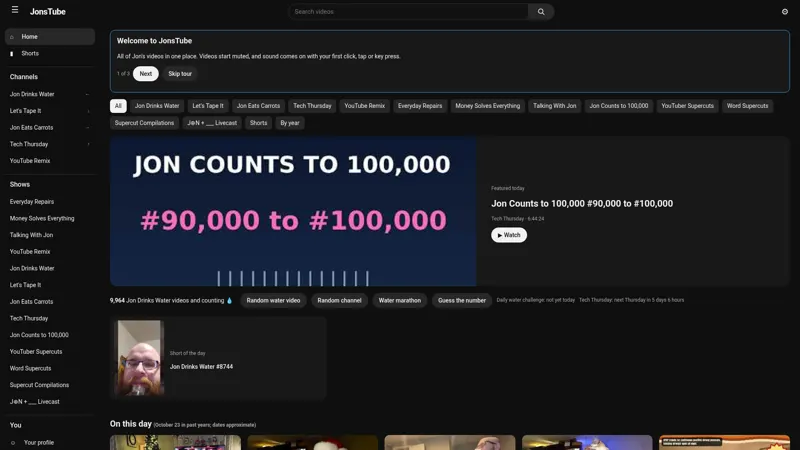
Task: Open the hamburger menu next to JonsTube
Action: tap(15, 10)
